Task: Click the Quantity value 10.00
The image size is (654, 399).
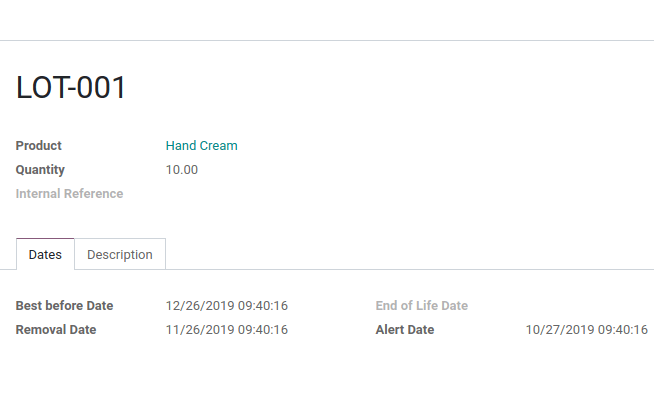Action: tap(181, 170)
